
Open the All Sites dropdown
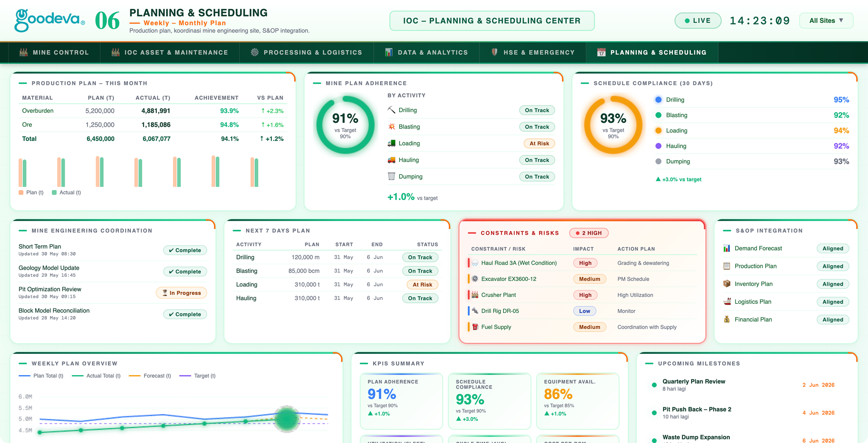click(x=826, y=21)
